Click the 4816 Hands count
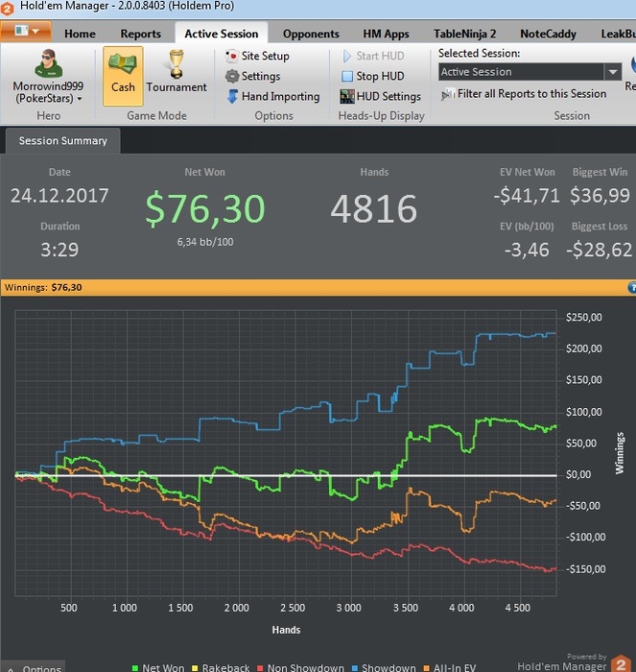 click(x=374, y=208)
